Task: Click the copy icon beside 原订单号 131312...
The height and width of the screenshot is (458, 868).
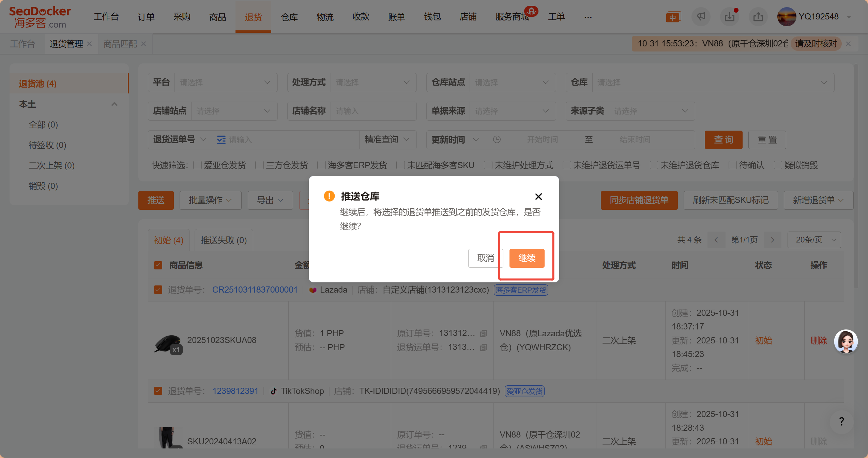Action: 483,334
